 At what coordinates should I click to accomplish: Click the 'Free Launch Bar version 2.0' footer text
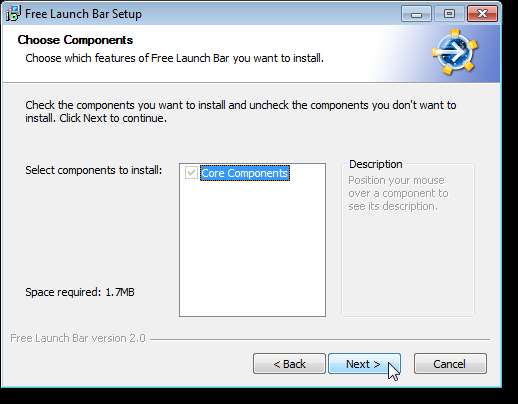point(78,338)
